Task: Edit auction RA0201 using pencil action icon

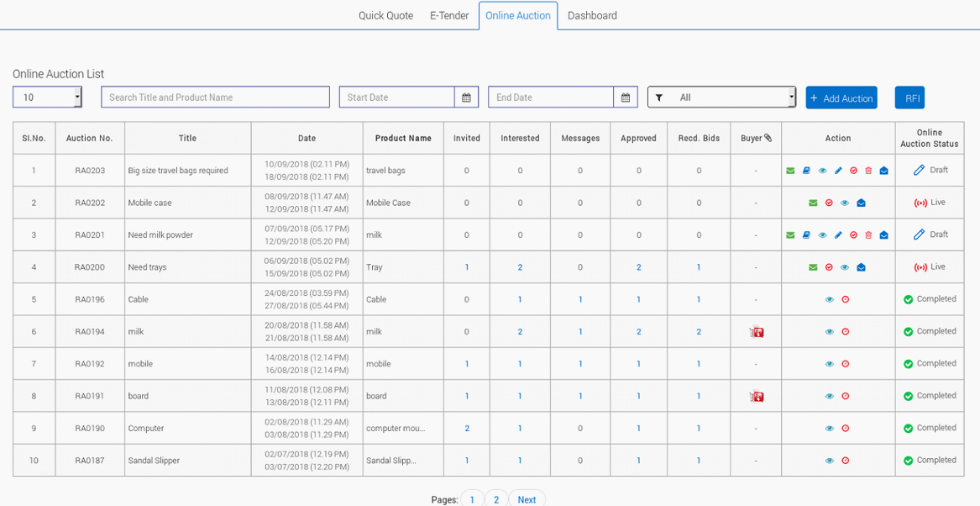Action: coord(838,235)
